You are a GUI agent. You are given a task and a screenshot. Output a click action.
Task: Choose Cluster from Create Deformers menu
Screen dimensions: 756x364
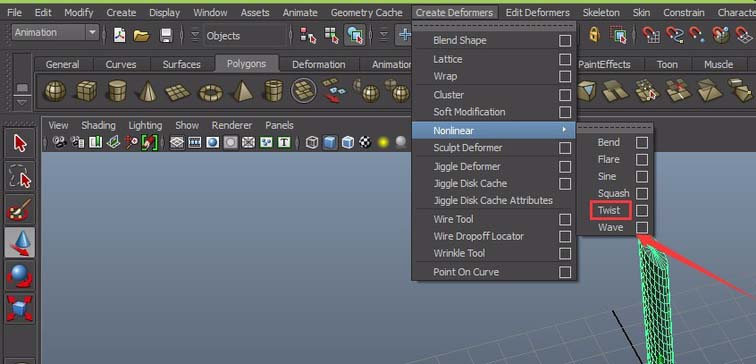(x=448, y=94)
